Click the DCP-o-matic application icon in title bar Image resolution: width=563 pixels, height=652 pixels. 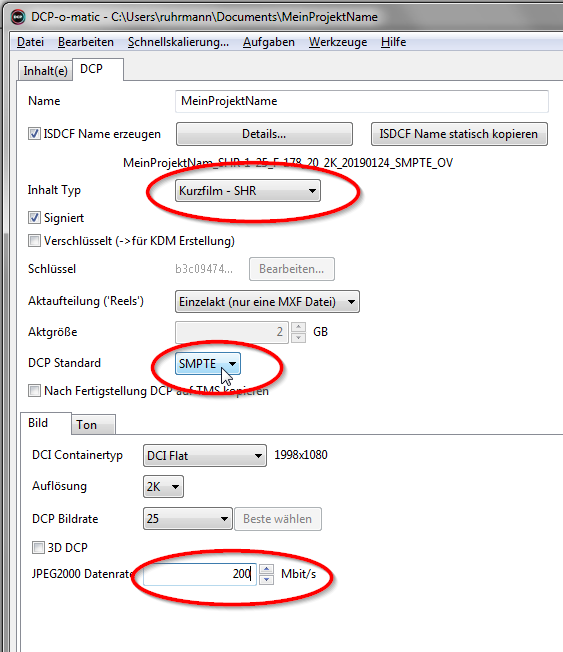coord(18,17)
